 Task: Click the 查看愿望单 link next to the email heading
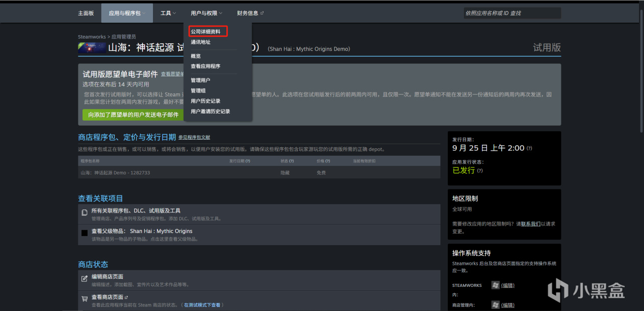pos(173,74)
